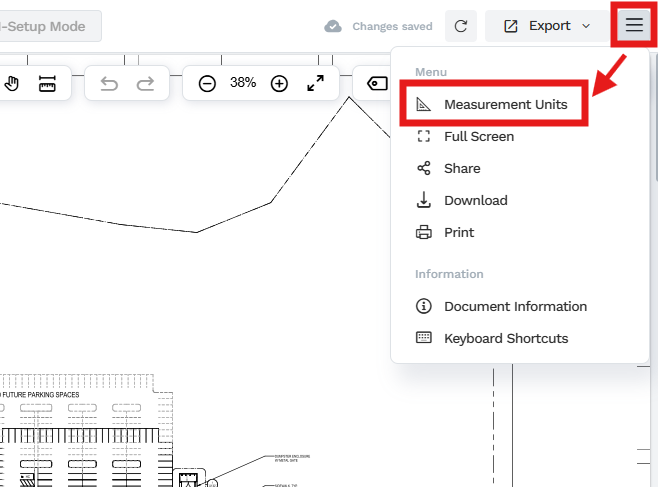Select Print menu entry
This screenshot has height=487, width=658.
[459, 232]
